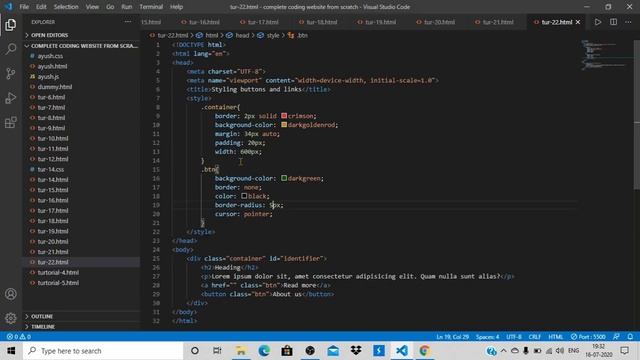Click .btn in breadcrumb path
640x360 pixels.
[x=302, y=36]
